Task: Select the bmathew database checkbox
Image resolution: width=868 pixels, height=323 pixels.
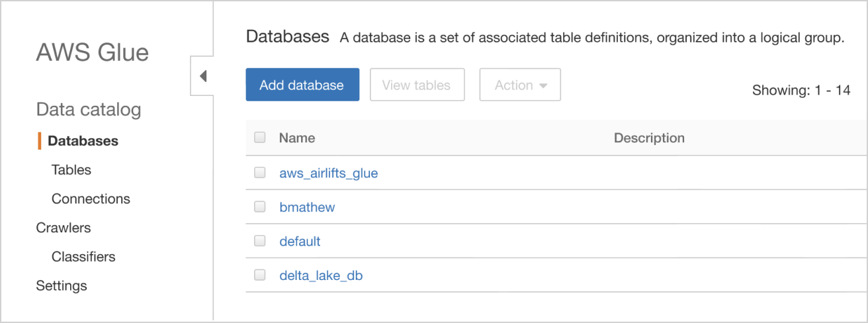Action: 260,207
